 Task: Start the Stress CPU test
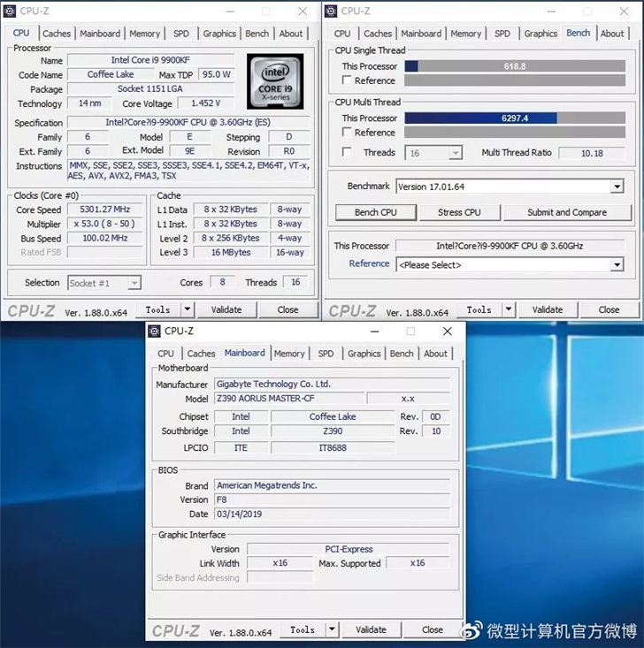(459, 212)
